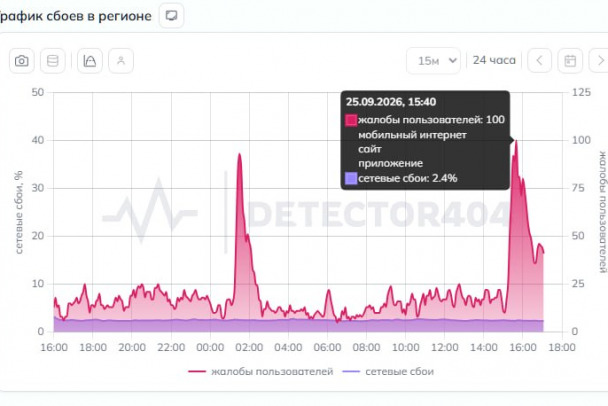
Task: Click the dropdown chevron next to 15м
Action: coord(452,60)
